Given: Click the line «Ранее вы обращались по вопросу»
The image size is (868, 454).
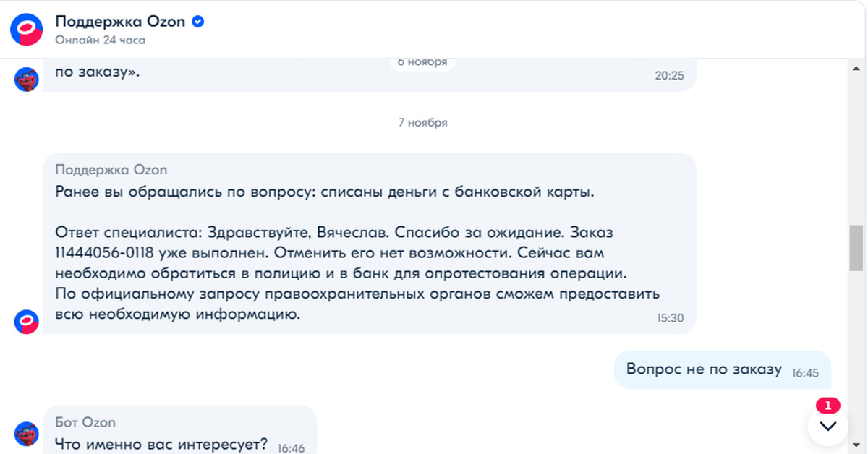Looking at the screenshot, I should coord(324,193).
